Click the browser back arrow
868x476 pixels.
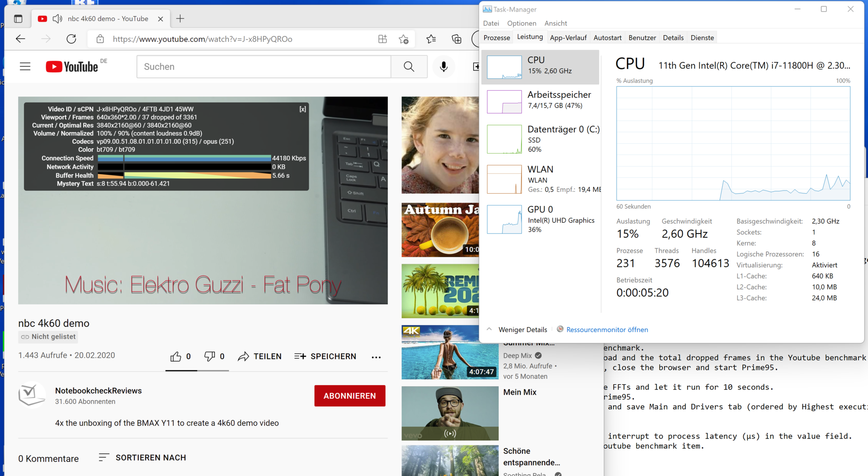pos(20,39)
